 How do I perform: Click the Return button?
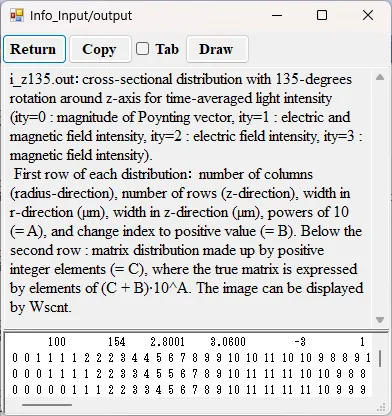(34, 49)
